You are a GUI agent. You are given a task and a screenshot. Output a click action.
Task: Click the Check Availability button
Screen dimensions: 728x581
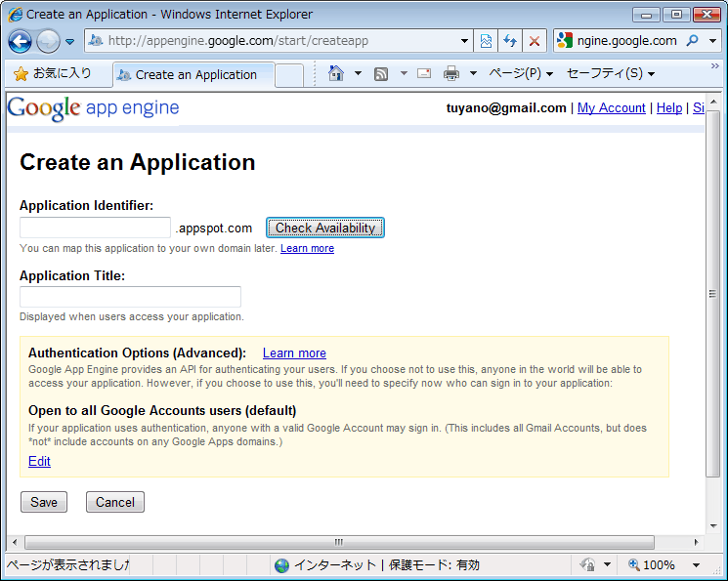(325, 228)
